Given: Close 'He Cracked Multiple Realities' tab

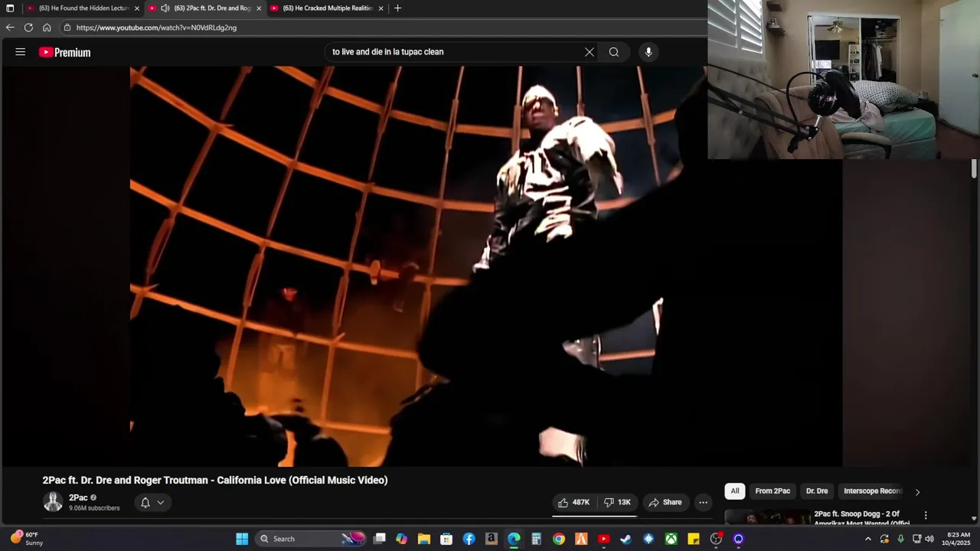Looking at the screenshot, I should point(381,8).
